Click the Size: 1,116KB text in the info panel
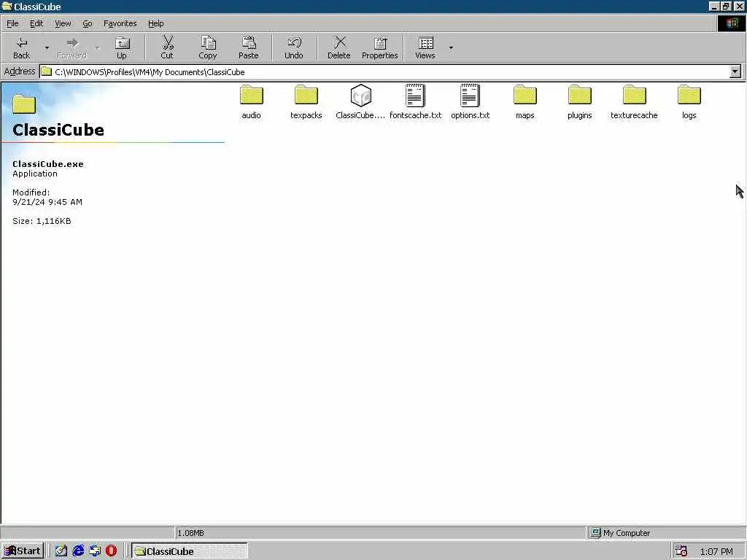This screenshot has height=560, width=747. (42, 221)
